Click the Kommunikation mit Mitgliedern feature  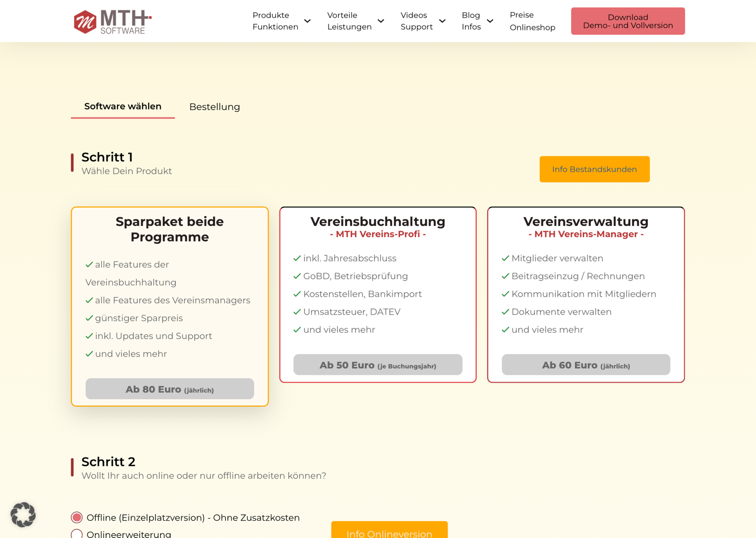point(584,294)
